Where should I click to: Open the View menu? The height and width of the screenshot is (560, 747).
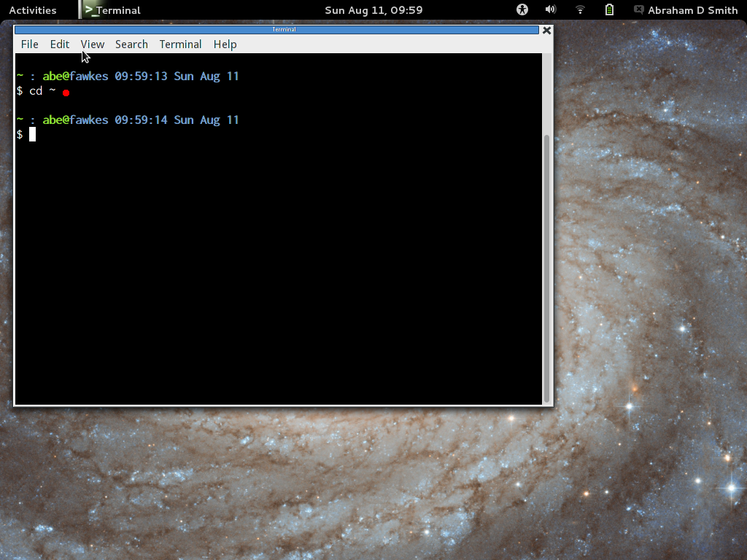[93, 44]
